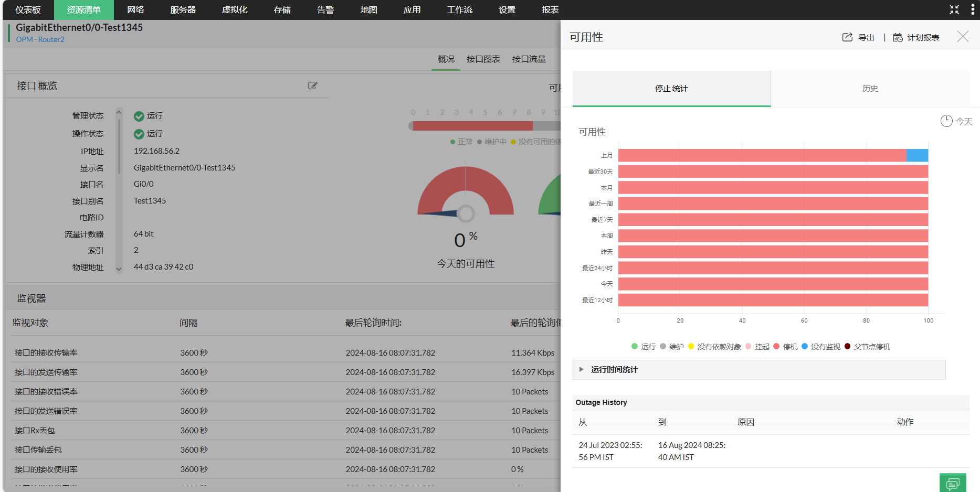Click the 今天 time filter label
Image resolution: width=980 pixels, height=492 pixels.
click(x=964, y=122)
